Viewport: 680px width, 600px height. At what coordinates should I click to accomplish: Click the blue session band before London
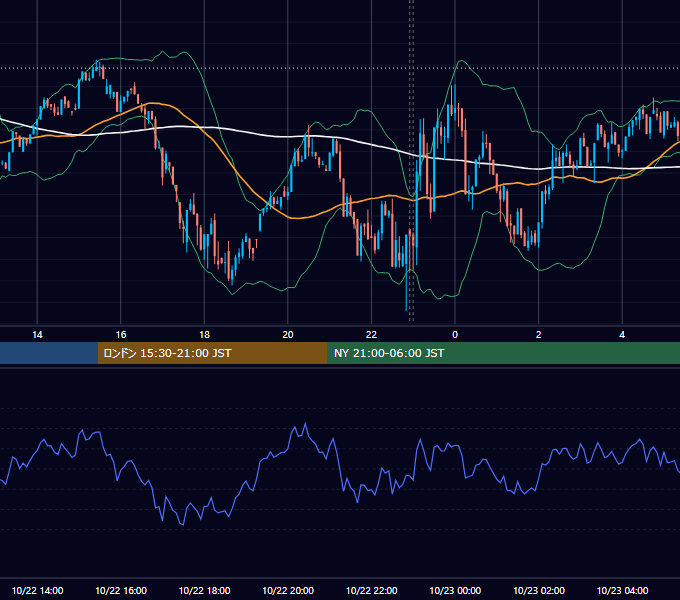click(x=49, y=353)
